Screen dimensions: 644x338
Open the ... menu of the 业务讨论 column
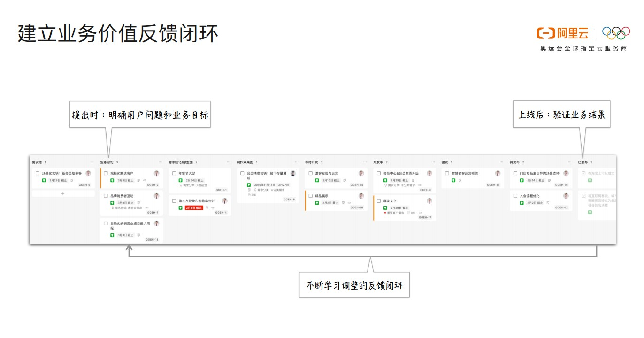[161, 162]
